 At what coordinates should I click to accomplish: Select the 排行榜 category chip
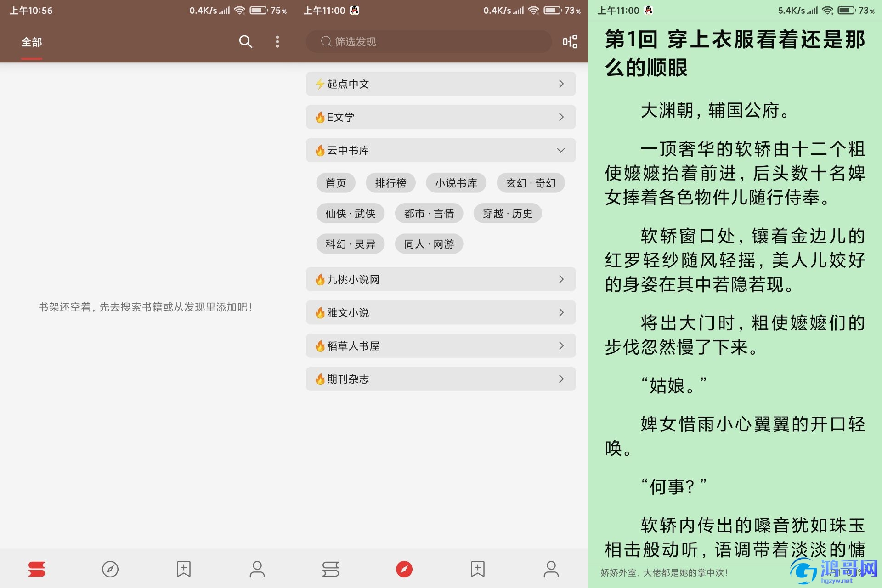pos(390,183)
